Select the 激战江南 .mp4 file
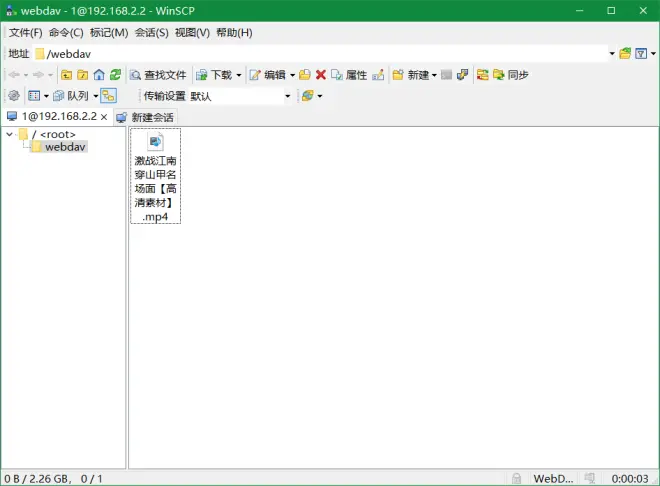The height and width of the screenshot is (486, 660). (x=156, y=176)
